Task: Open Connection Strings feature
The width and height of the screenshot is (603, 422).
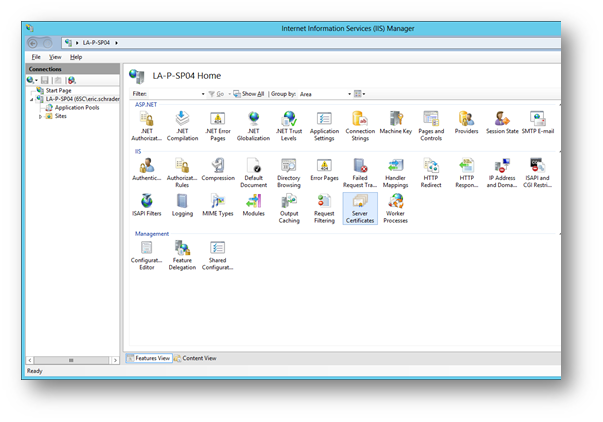Action: (360, 125)
